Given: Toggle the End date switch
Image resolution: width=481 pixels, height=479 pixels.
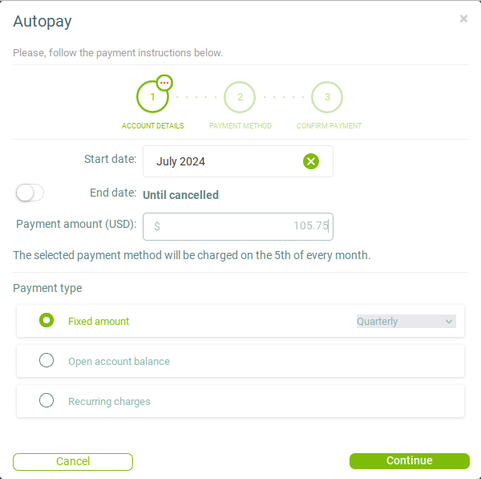Looking at the screenshot, I should (29, 193).
